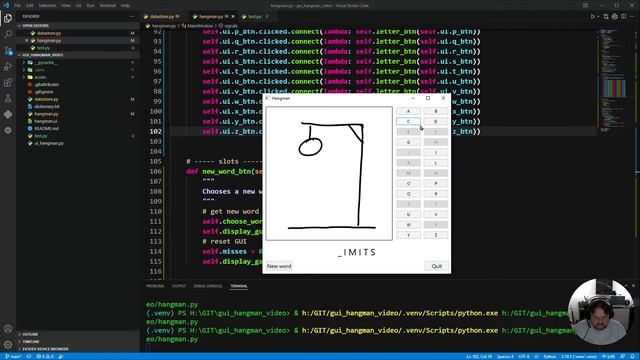
Task: Open the Testing flask view
Action: click(8, 98)
